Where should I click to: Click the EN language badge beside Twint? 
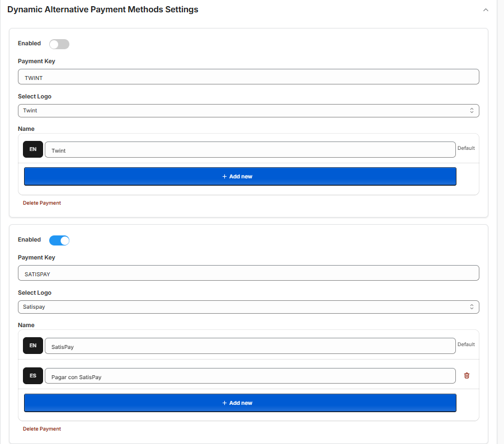coord(33,149)
